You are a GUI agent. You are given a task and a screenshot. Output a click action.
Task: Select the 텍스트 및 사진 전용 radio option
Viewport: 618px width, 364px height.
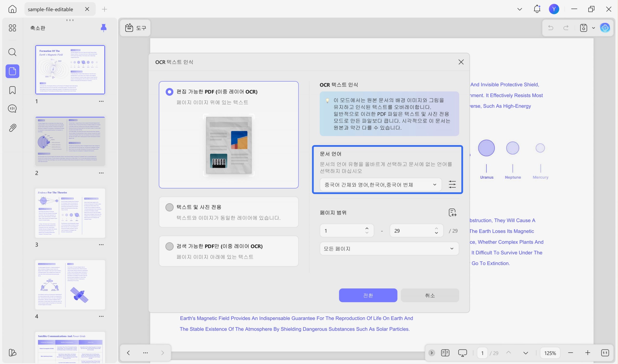(169, 207)
